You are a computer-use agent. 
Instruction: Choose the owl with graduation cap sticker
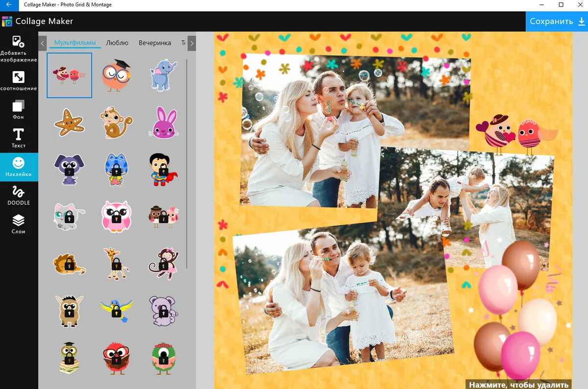pos(117,75)
